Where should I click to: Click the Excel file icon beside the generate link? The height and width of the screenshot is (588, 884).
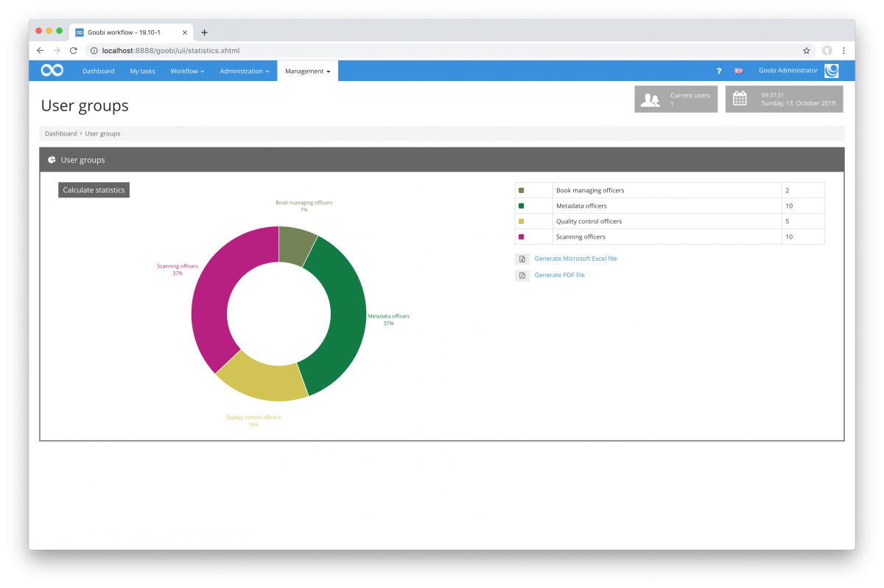point(522,259)
